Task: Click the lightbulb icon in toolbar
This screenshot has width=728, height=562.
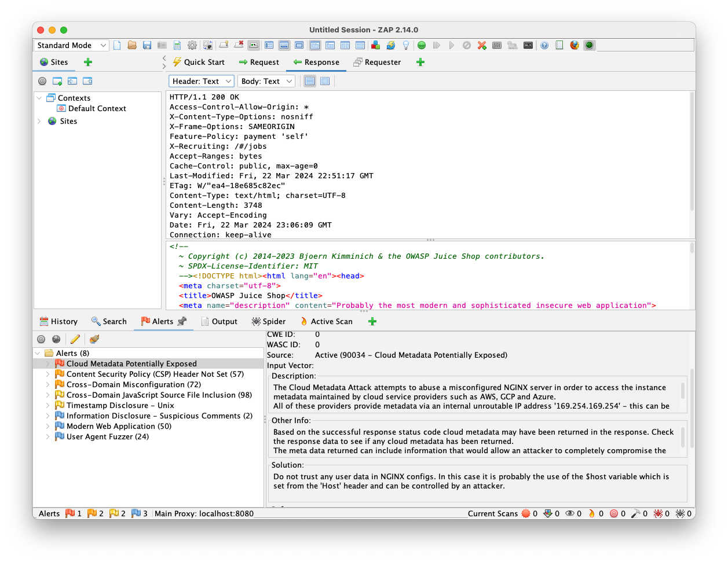Action: pyautogui.click(x=406, y=45)
